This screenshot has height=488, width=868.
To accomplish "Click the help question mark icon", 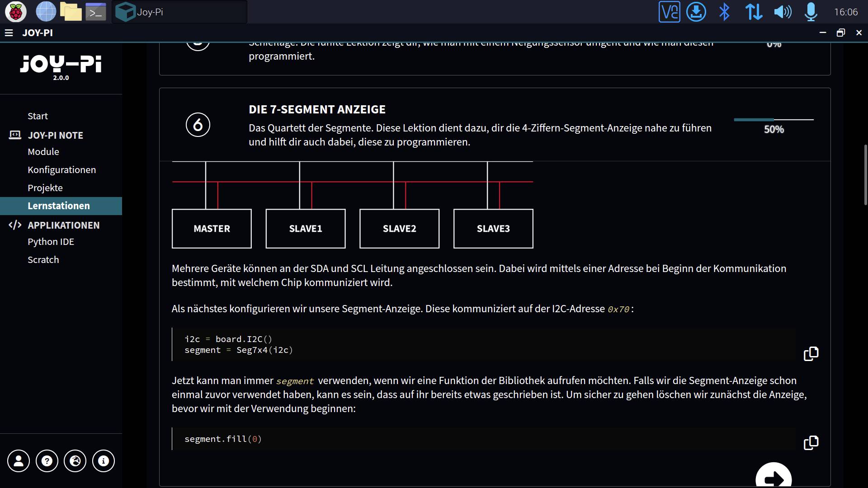I will 47,461.
